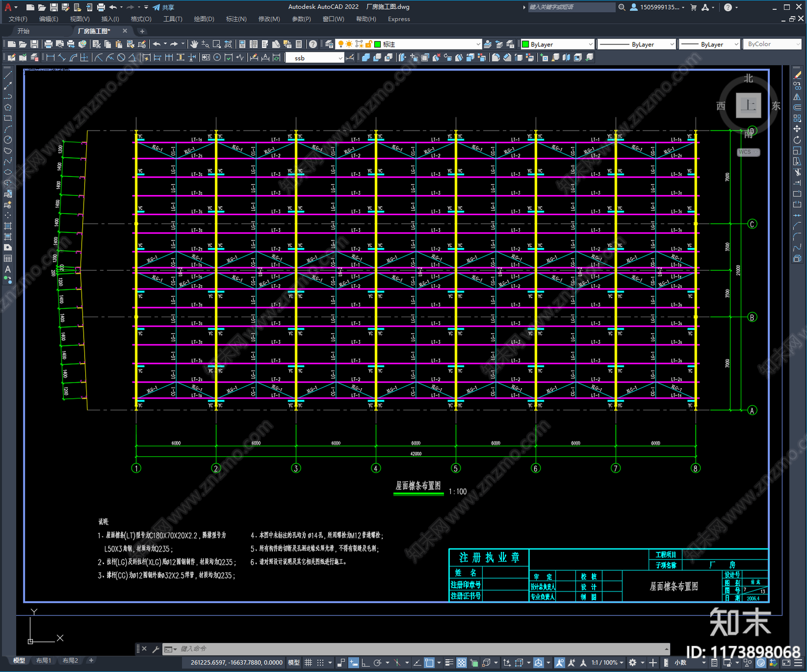The image size is (807, 672).
Task: Click the Rotate tool in right toolbar
Action: pyautogui.click(x=797, y=140)
